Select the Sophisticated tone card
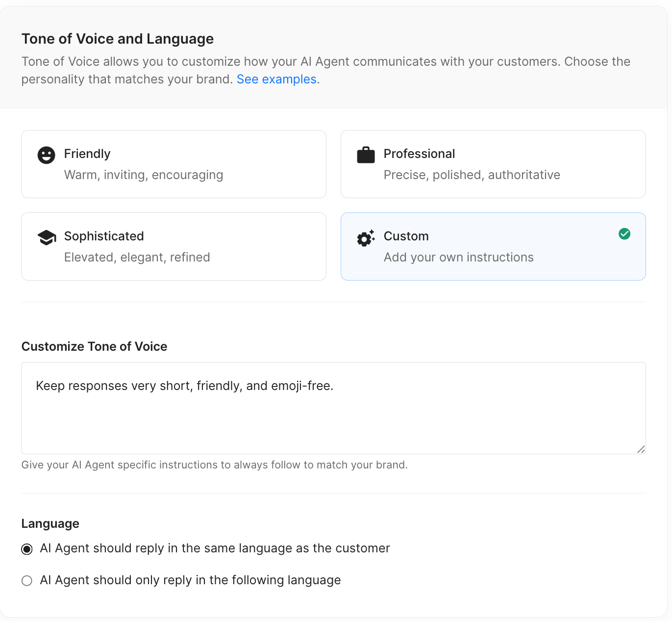The width and height of the screenshot is (672, 621). tap(174, 246)
